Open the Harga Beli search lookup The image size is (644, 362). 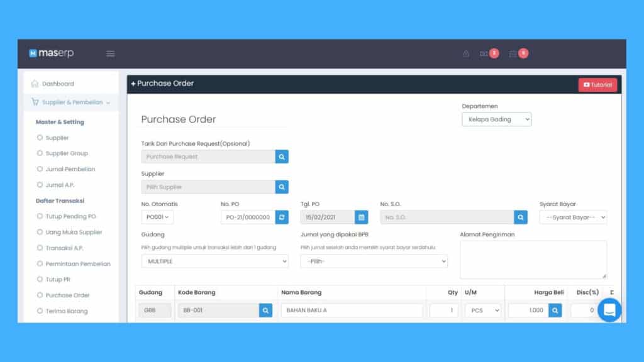pyautogui.click(x=554, y=310)
